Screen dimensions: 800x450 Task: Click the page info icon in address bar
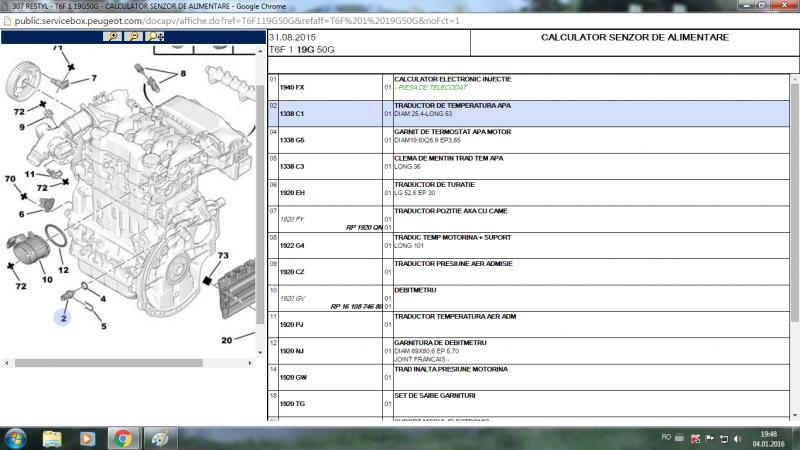pyautogui.click(x=7, y=21)
